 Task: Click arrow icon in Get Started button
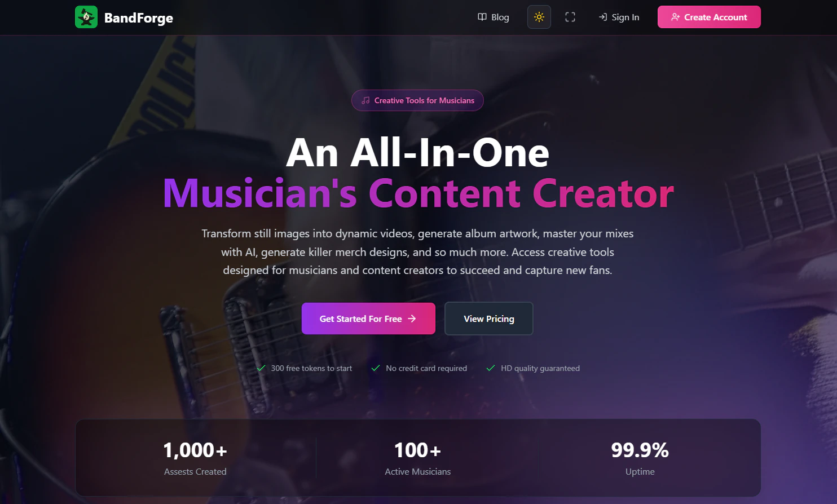coord(412,319)
